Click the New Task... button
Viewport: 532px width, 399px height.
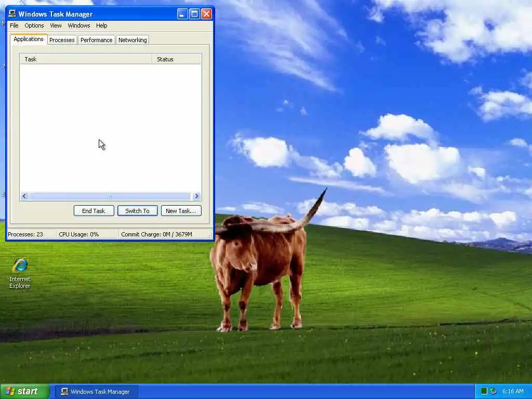[x=181, y=211]
